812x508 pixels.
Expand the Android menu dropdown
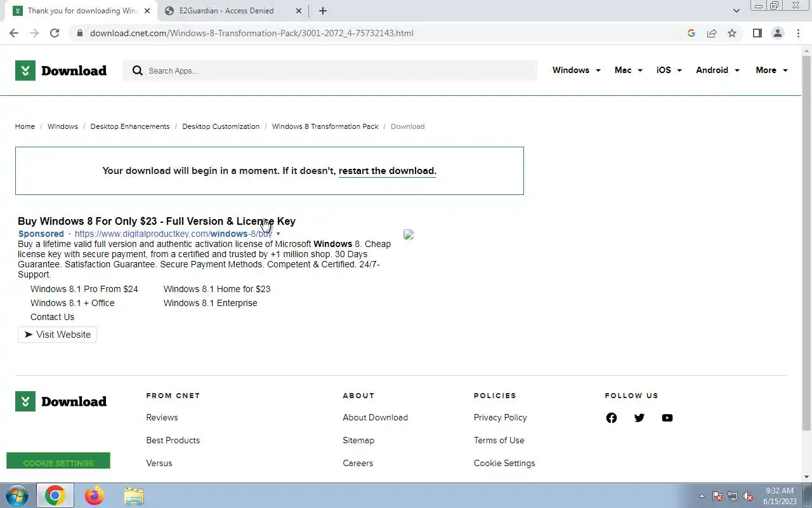point(717,70)
